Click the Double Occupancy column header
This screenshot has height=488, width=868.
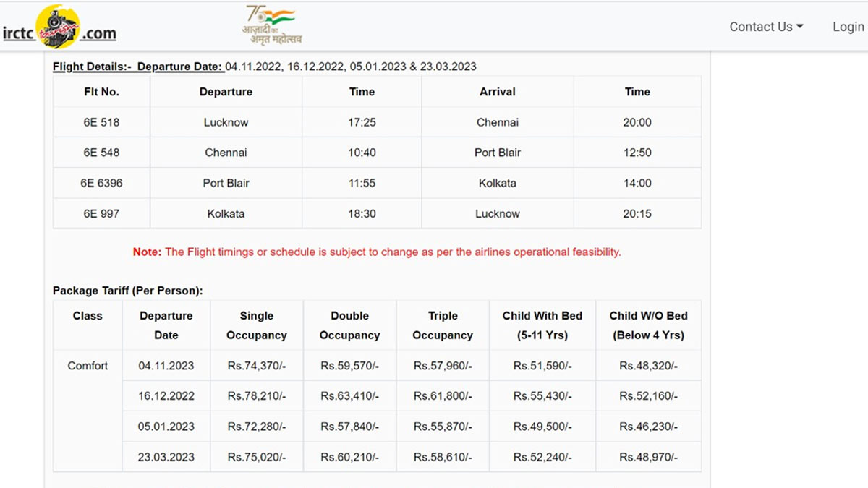coord(349,325)
